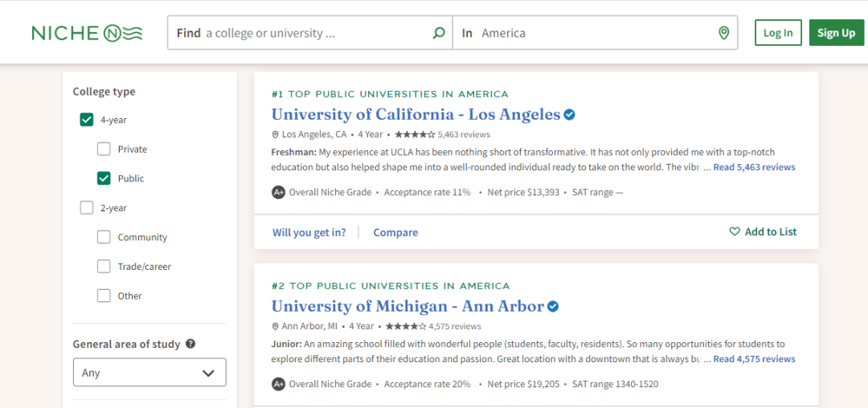Viewport: 868px width, 408px height.
Task: Open the Niche logo homepage
Action: (x=87, y=33)
